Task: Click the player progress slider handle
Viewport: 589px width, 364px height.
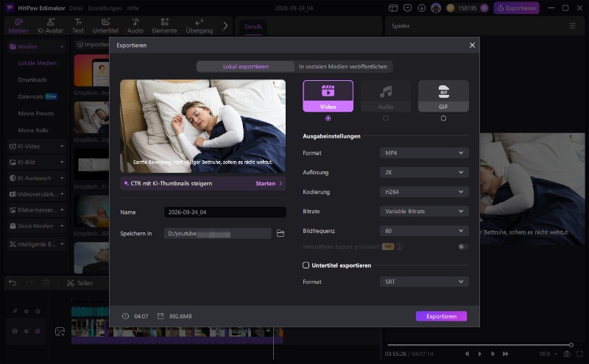Action: click(x=571, y=344)
